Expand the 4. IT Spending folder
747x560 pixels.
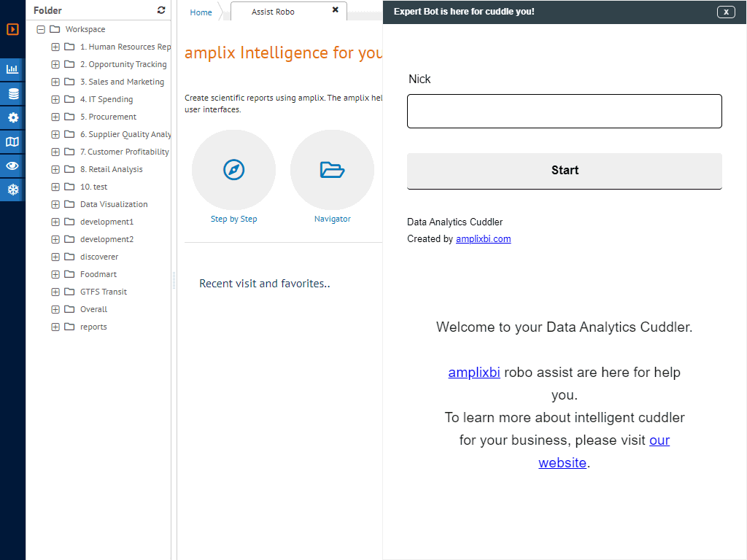point(55,99)
